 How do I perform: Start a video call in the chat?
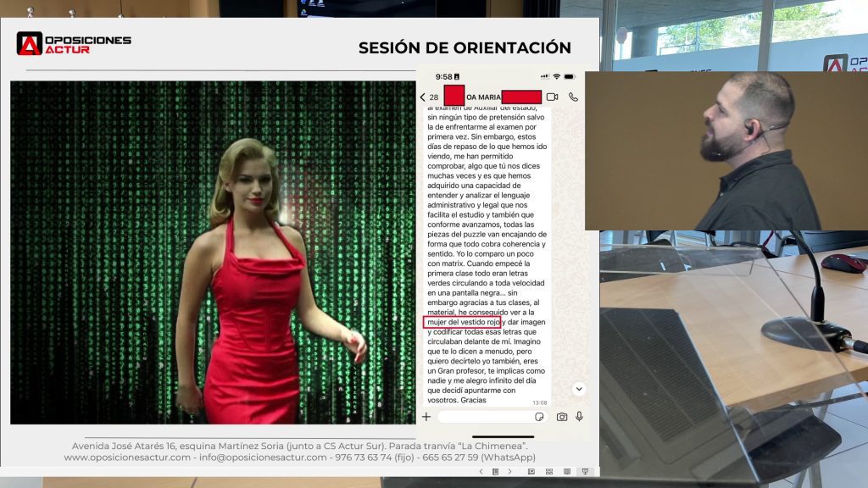(553, 97)
